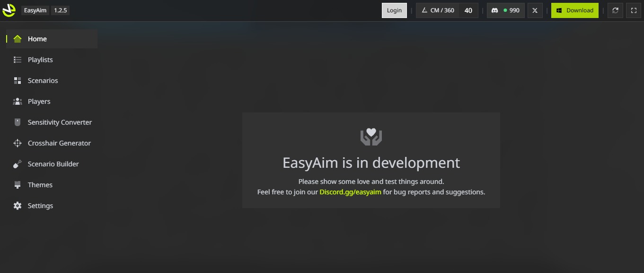
Task: Click the Login button
Action: (x=394, y=10)
